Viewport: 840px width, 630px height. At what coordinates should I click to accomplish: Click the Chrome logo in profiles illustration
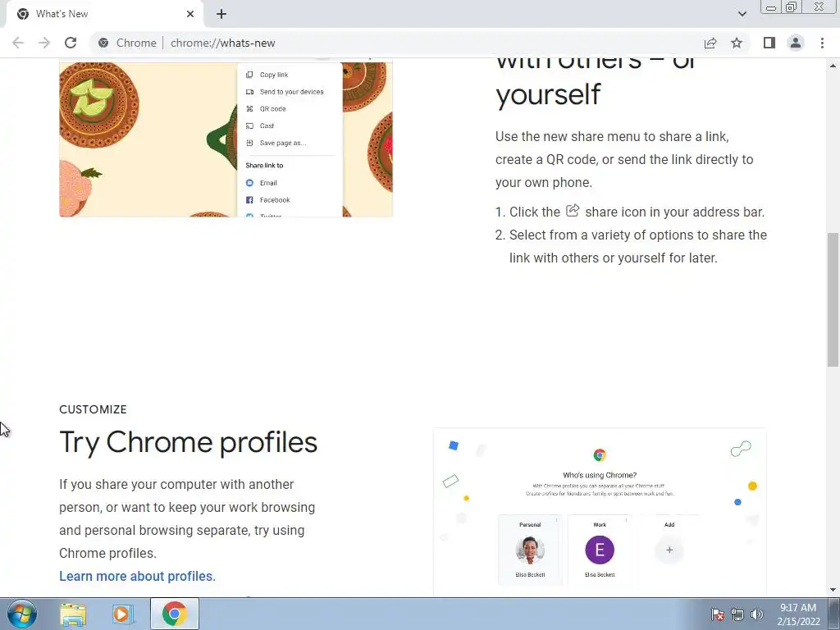click(x=600, y=455)
